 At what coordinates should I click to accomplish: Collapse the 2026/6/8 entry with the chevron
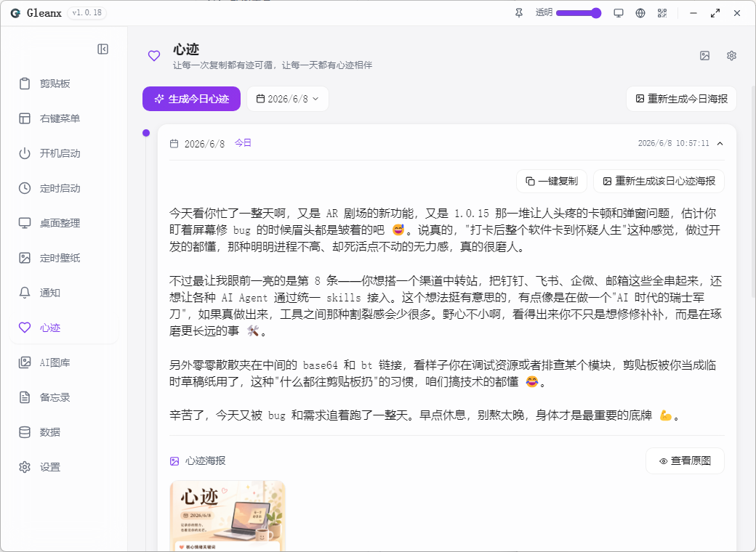point(720,144)
